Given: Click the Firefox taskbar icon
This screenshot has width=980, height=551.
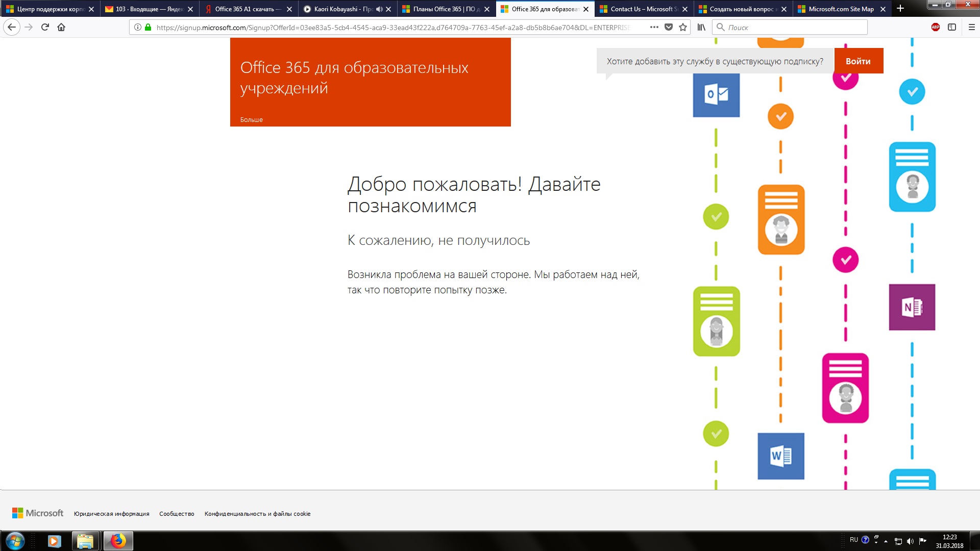Looking at the screenshot, I should pyautogui.click(x=118, y=541).
